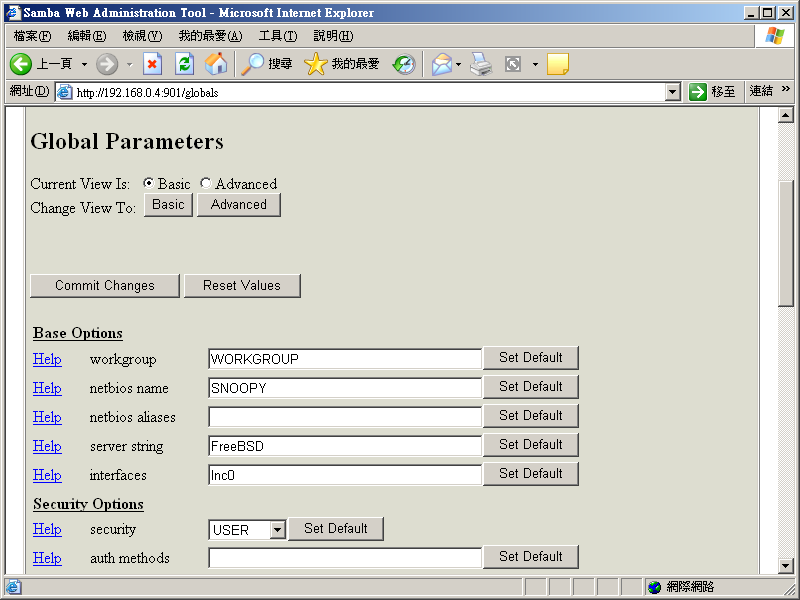The image size is (800, 600).
Task: Expand the address bar URL dropdown
Action: coord(673,92)
